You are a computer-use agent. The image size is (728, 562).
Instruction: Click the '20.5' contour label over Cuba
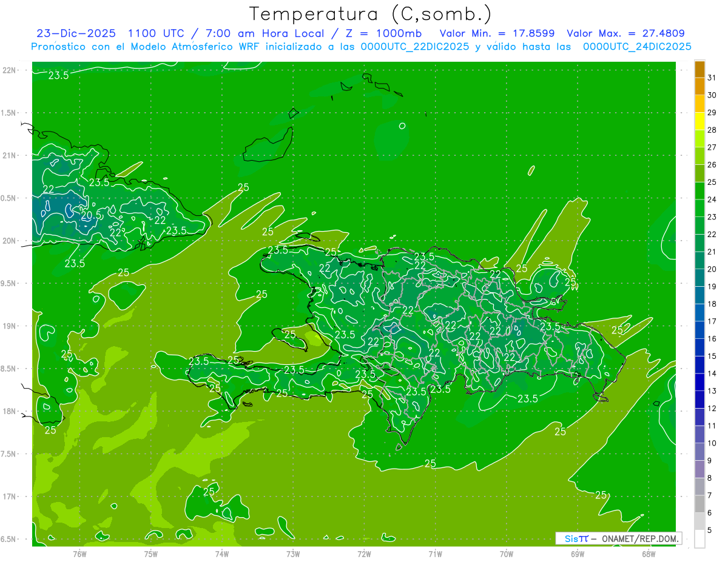(91, 215)
